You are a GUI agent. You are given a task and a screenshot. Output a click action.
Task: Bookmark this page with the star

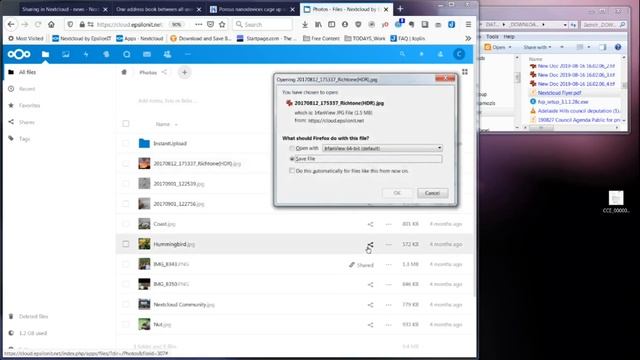click(222, 24)
